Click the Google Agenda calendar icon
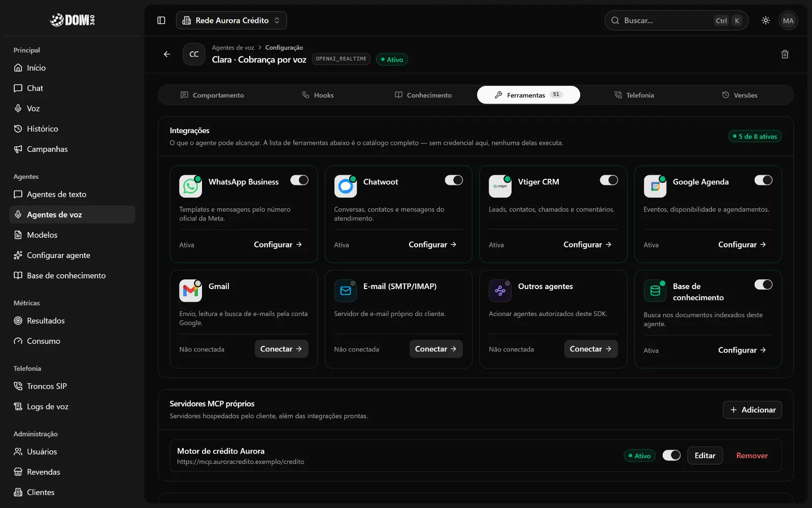Image resolution: width=812 pixels, height=508 pixels. click(655, 186)
